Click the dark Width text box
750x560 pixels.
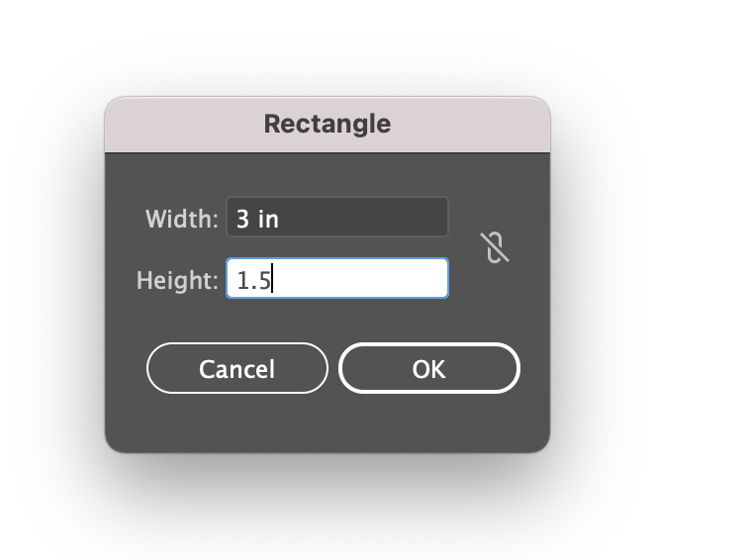[x=337, y=217]
